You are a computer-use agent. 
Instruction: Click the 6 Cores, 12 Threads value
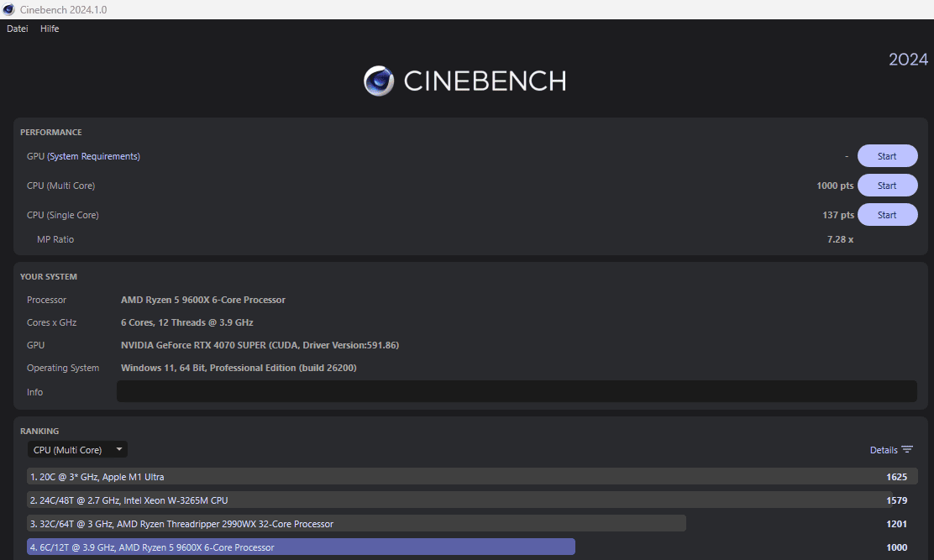click(187, 322)
